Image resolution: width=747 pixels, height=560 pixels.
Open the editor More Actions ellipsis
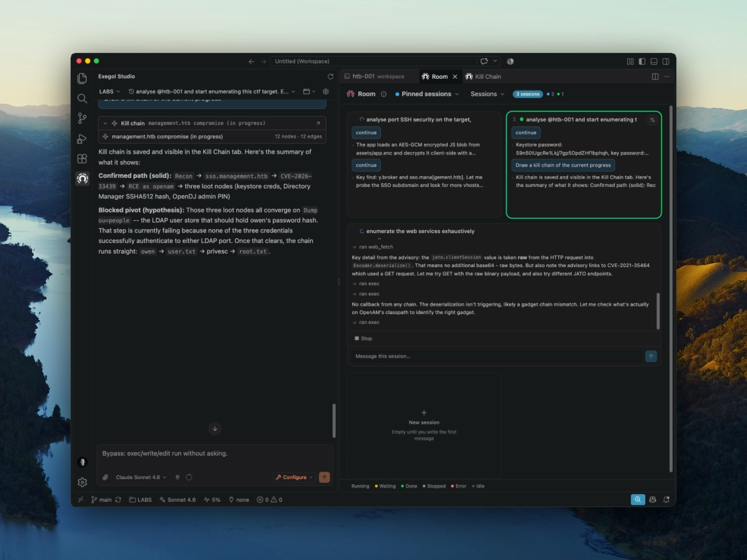(667, 77)
